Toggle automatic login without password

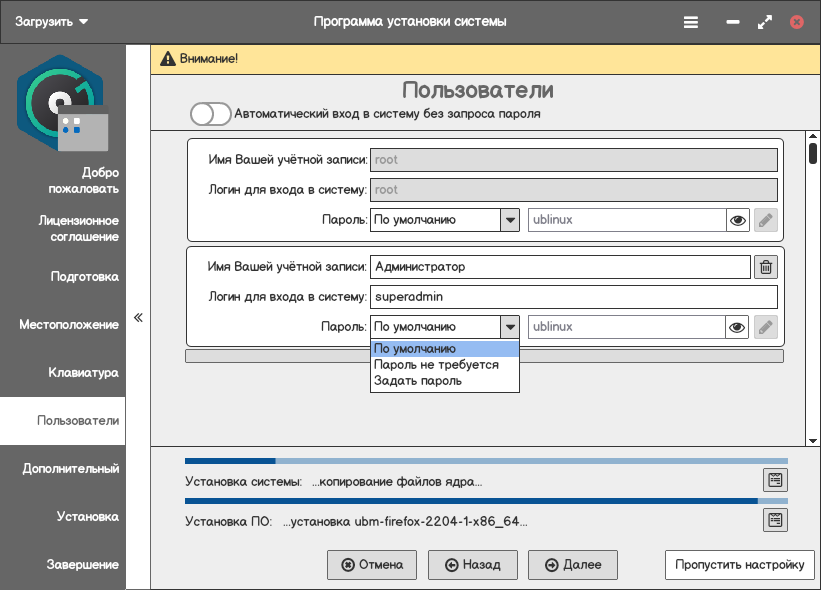click(210, 114)
